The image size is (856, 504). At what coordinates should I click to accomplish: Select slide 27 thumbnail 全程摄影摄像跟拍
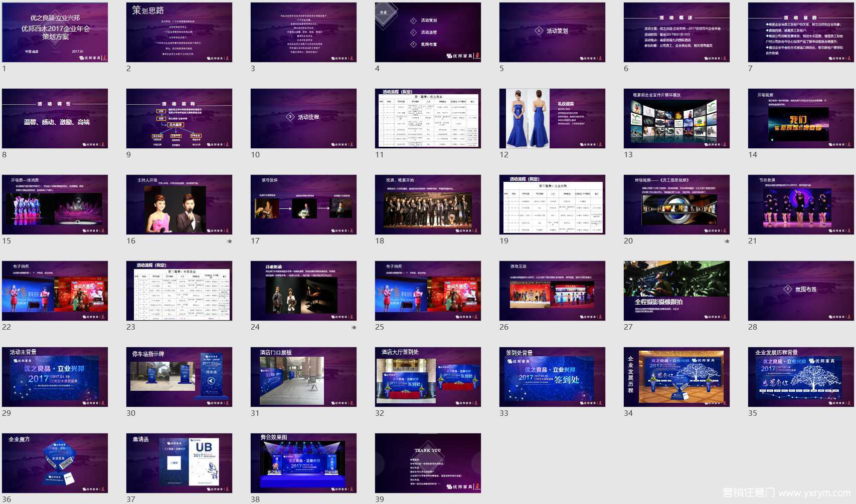677,291
